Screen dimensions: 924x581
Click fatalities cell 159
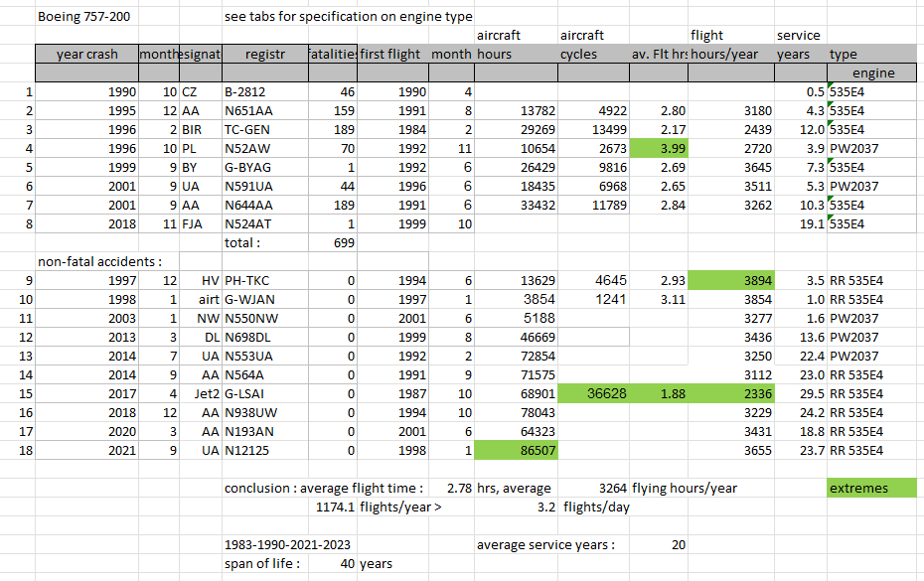click(333, 111)
